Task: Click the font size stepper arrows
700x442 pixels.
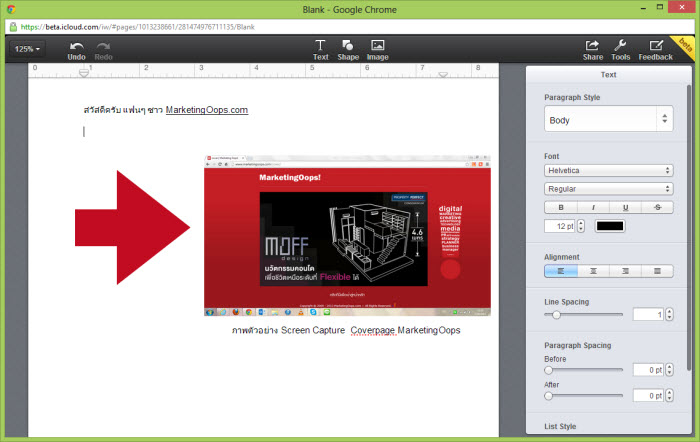Action: (x=581, y=226)
